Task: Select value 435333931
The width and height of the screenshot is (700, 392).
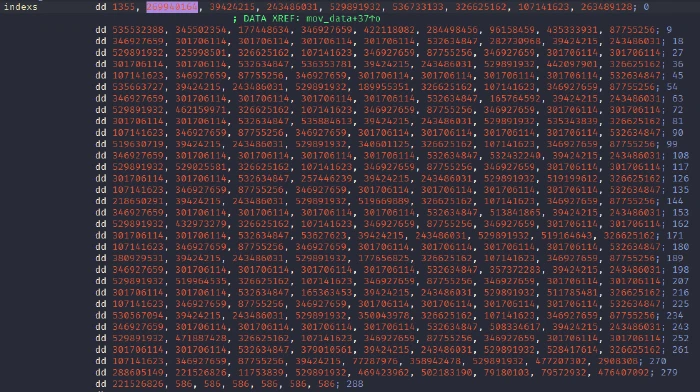Action: [x=572, y=30]
